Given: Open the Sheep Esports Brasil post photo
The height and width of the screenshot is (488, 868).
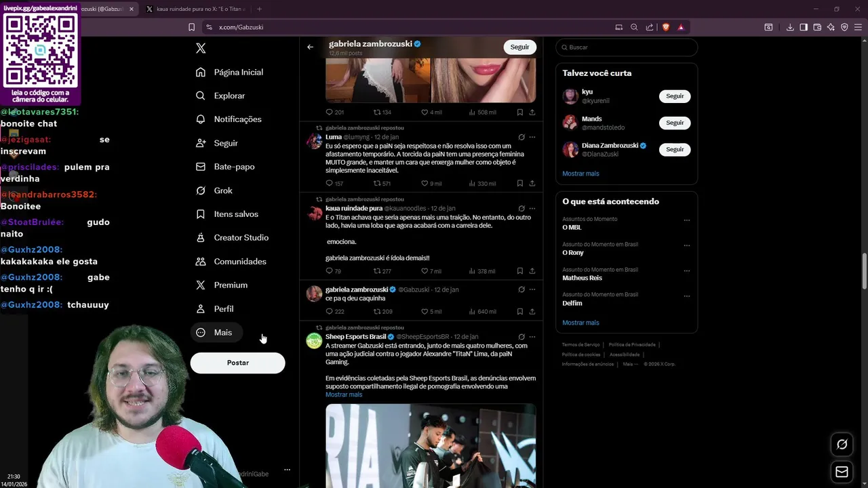Looking at the screenshot, I should 431,445.
